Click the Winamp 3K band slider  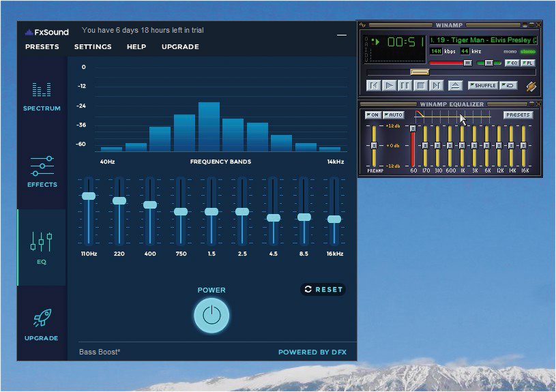[x=474, y=146]
